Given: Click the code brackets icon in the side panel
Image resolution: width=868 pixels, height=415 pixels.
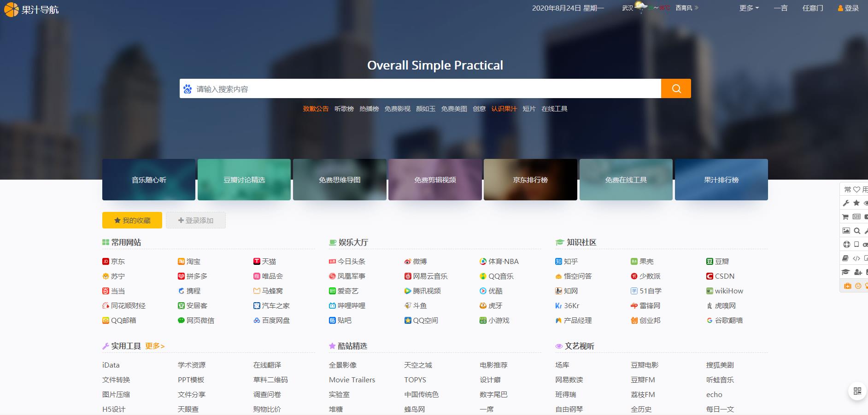Looking at the screenshot, I should pyautogui.click(x=856, y=258).
